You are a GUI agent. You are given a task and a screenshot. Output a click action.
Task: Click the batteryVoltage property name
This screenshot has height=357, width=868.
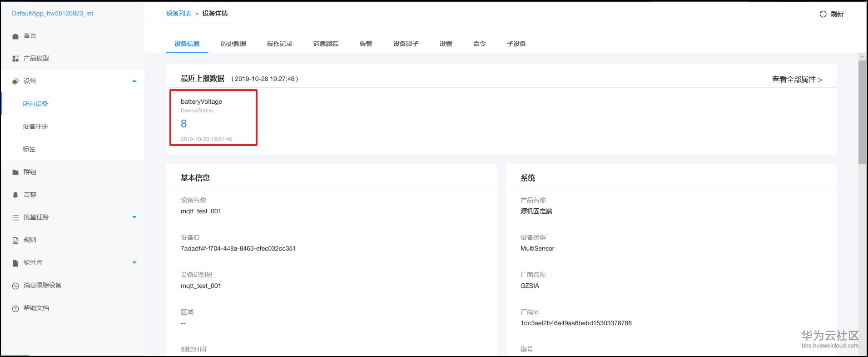pyautogui.click(x=201, y=101)
